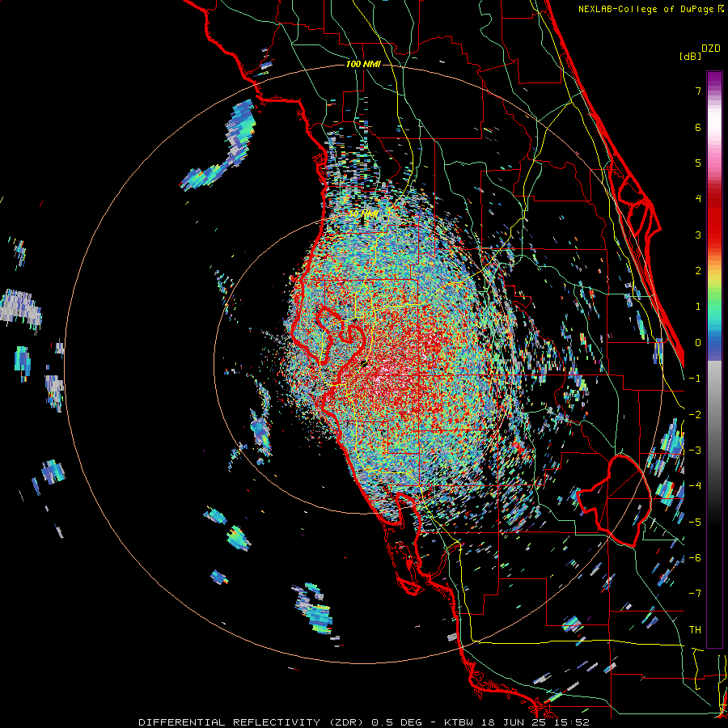This screenshot has height=728, width=728.
Task: Click the TH threshold label on scale
Action: [x=695, y=630]
